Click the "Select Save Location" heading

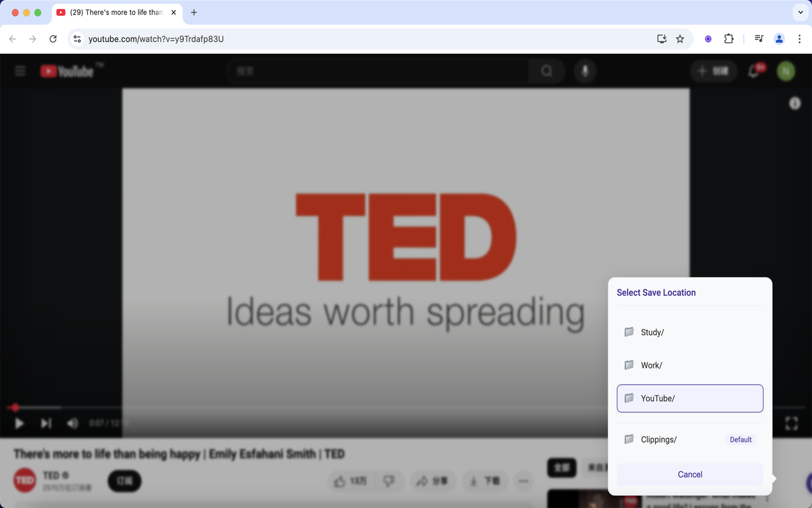coord(656,293)
